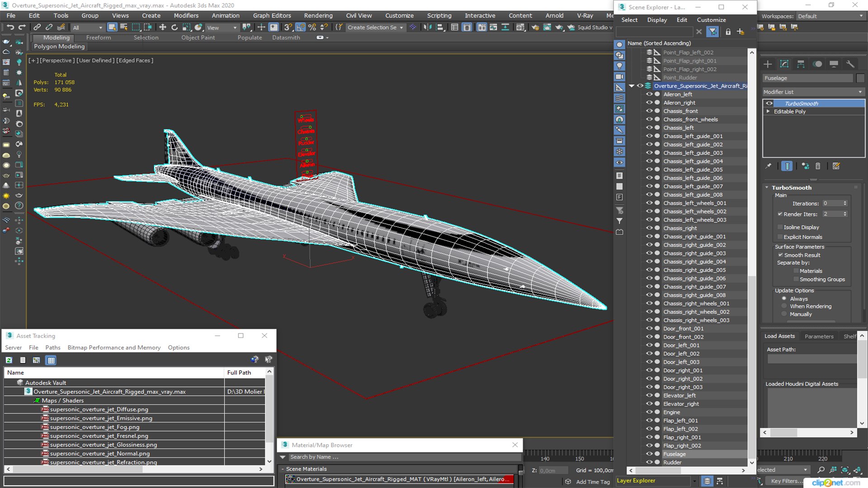Open the Workspaces Default dropdown
Viewport: 868px width, 488px height.
click(x=830, y=16)
